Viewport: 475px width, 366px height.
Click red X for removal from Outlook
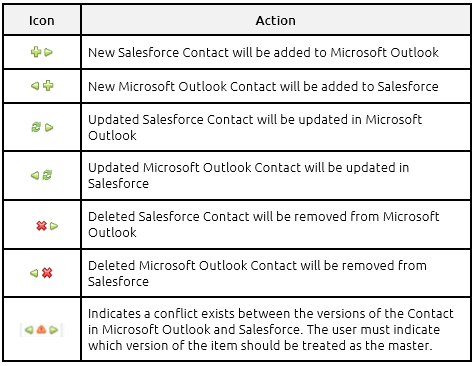pos(41,226)
